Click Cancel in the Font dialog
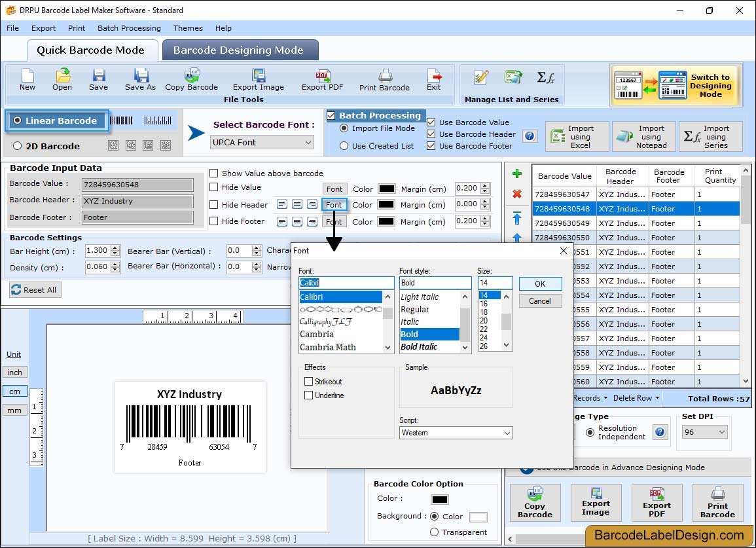This screenshot has height=548, width=756. pyautogui.click(x=541, y=301)
